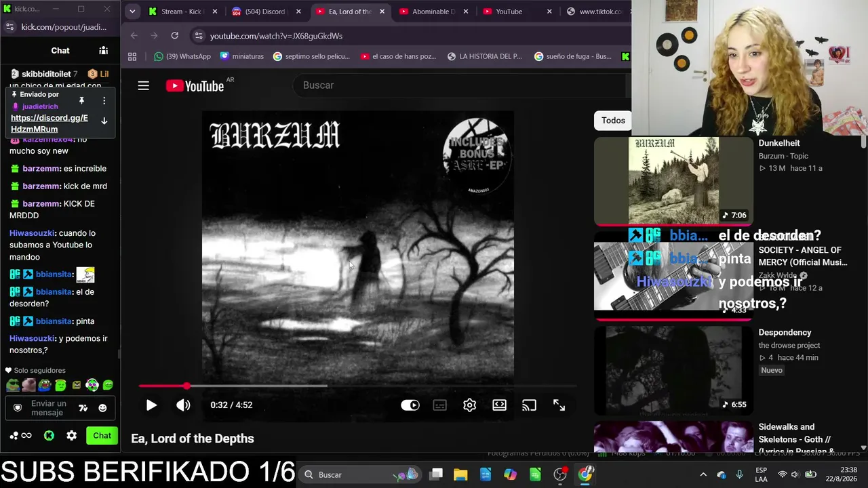Open the (39) WhatsApp bookmark
This screenshot has height=488, width=868.
click(x=182, y=56)
